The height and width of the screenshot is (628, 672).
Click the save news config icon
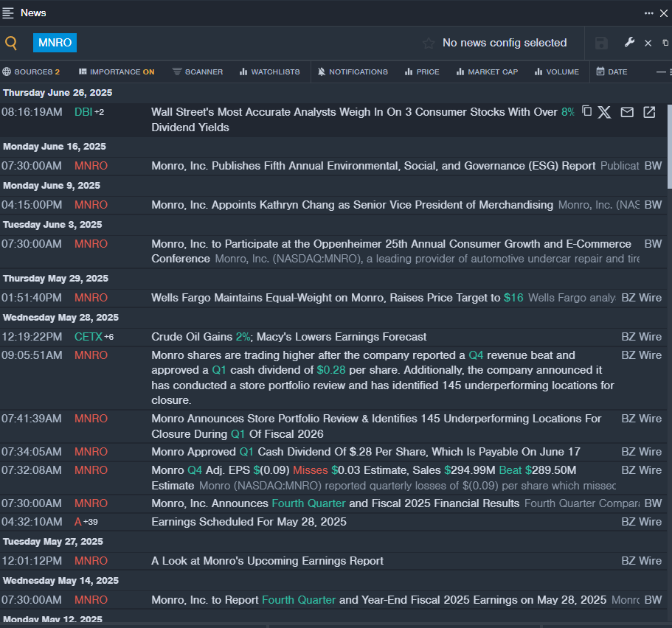601,43
